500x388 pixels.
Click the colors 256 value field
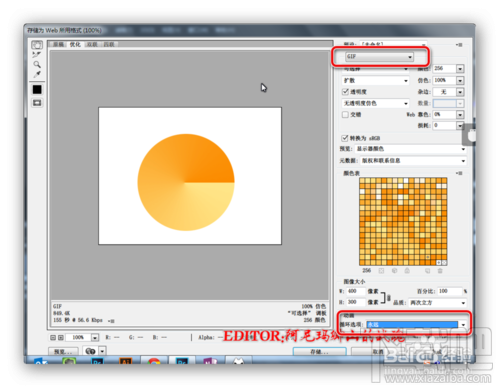(x=444, y=69)
